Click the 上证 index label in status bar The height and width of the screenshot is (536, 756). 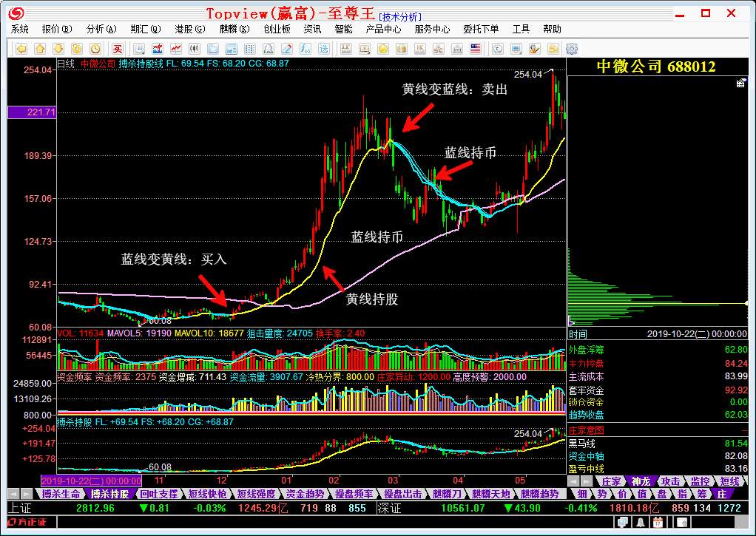[x=20, y=508]
